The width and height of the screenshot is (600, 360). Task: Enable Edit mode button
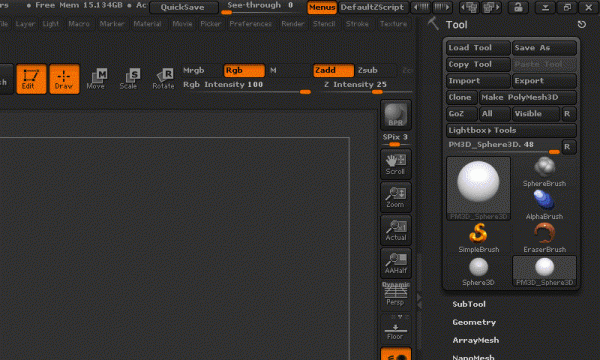(31, 79)
